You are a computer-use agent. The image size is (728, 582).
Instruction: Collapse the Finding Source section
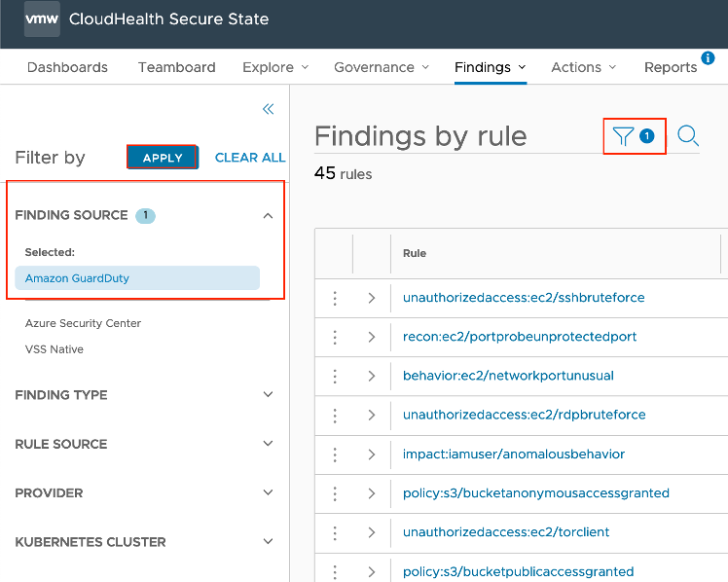269,216
